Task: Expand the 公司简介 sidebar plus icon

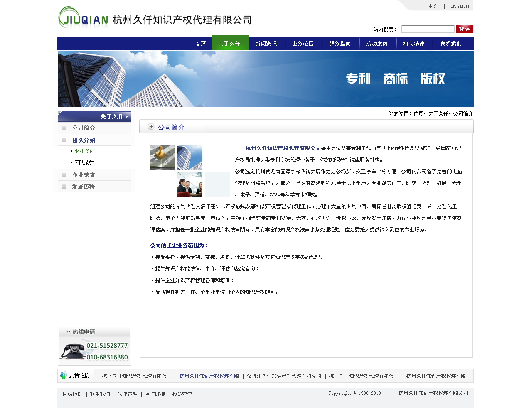Action: point(64,128)
